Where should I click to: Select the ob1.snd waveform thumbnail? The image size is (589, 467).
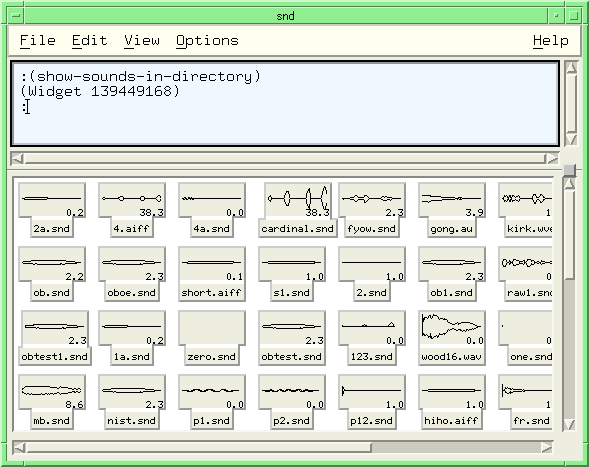(x=452, y=264)
